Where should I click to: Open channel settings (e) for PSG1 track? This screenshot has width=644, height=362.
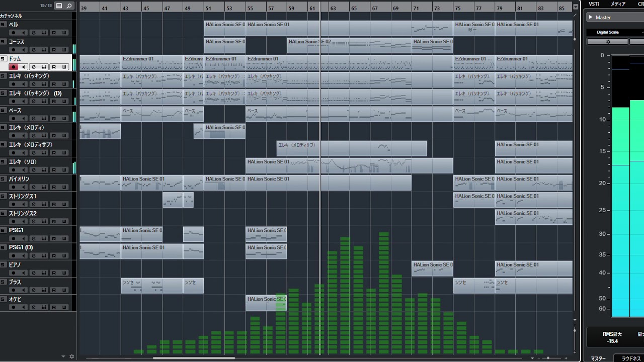coord(34,238)
